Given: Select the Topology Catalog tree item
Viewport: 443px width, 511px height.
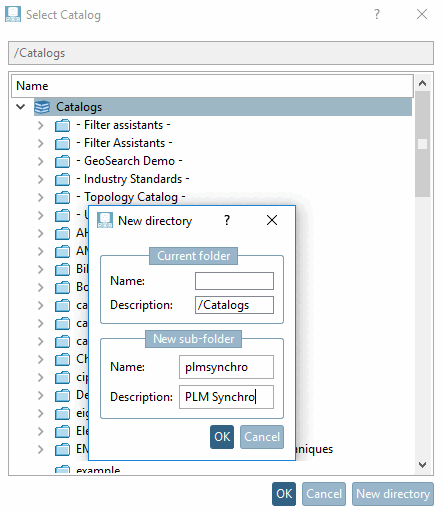Looking at the screenshot, I should 131,197.
